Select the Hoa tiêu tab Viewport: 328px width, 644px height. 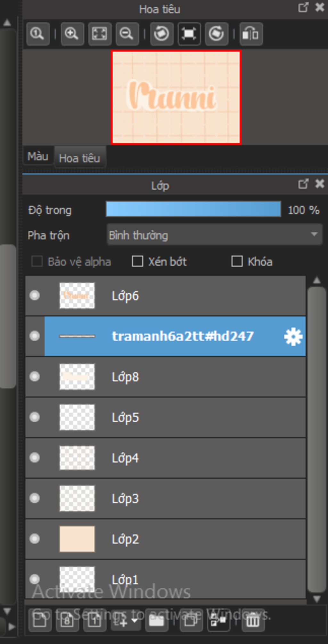click(80, 158)
